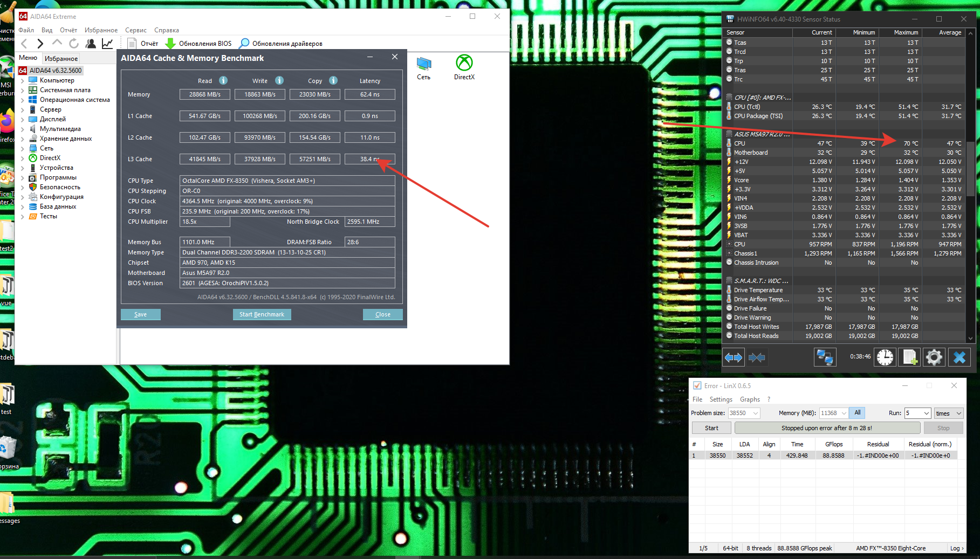This screenshot has width=980, height=559.
Task: Open HWiNFO sensor settings gear
Action: coord(934,357)
